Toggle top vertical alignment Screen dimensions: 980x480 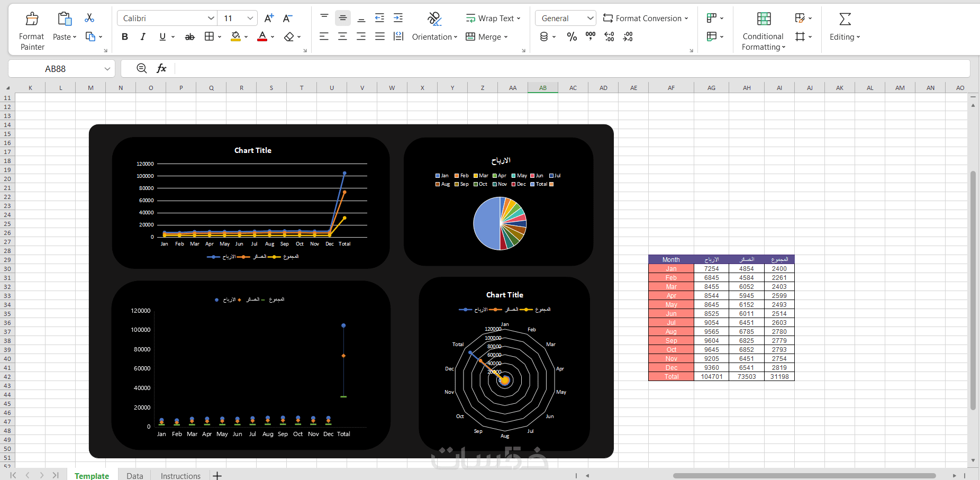[x=324, y=18]
